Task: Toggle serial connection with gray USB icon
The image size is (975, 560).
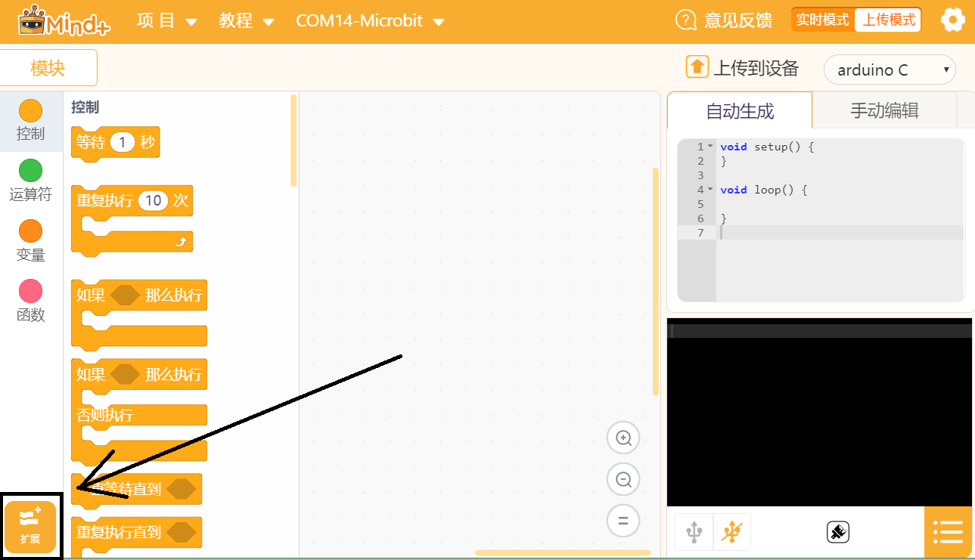Action: pyautogui.click(x=694, y=532)
